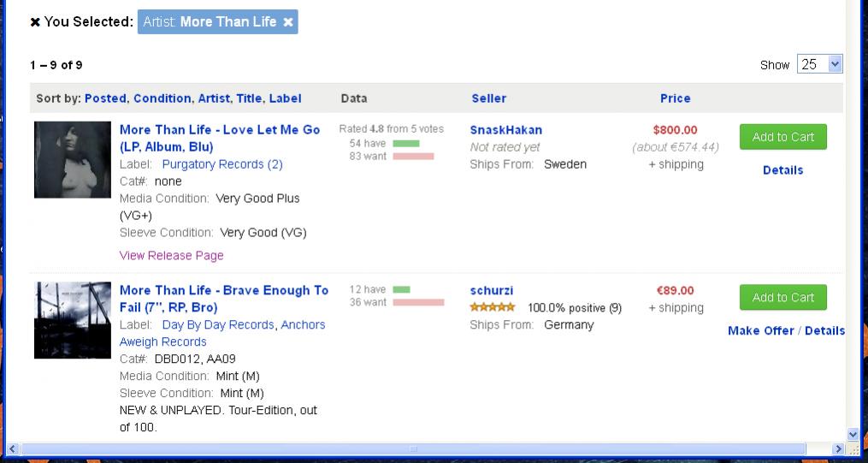Screen dimensions: 868x463
Task: Sort by Seller column header
Action: (x=489, y=98)
